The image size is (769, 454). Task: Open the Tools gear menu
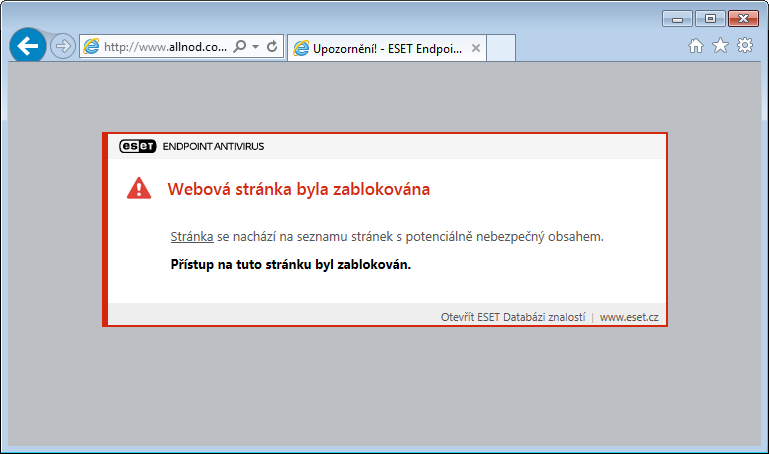tap(745, 46)
